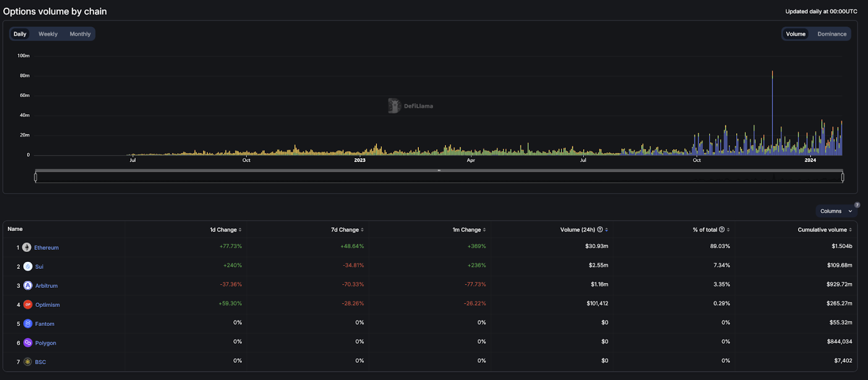The image size is (868, 380).
Task: Click the Updated daily at 00:00UTC note
Action: [821, 11]
